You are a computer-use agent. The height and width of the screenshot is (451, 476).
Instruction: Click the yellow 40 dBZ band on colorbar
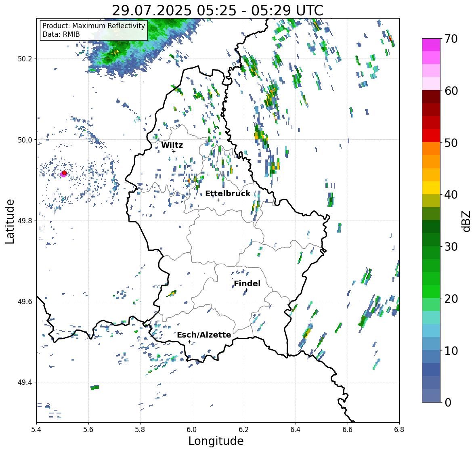pos(431,188)
